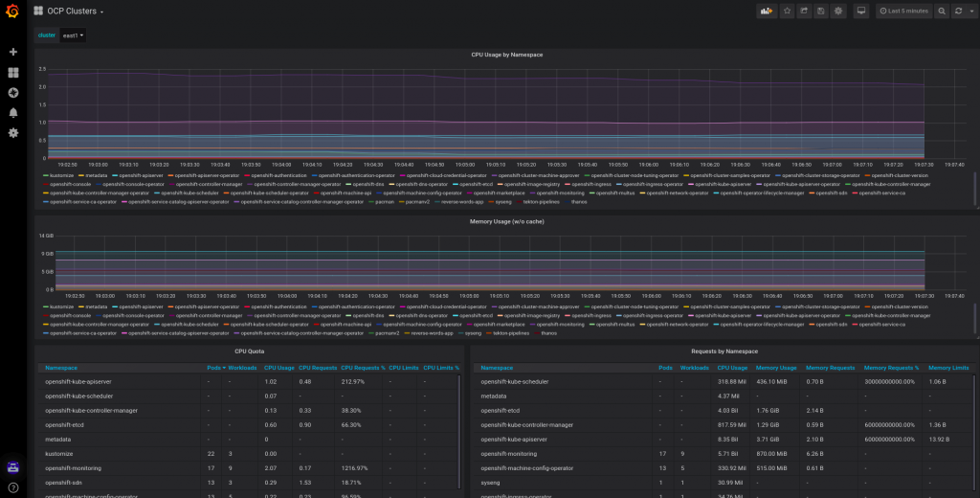Click the Add panel icon in the top bar
The width and height of the screenshot is (980, 498).
766,11
